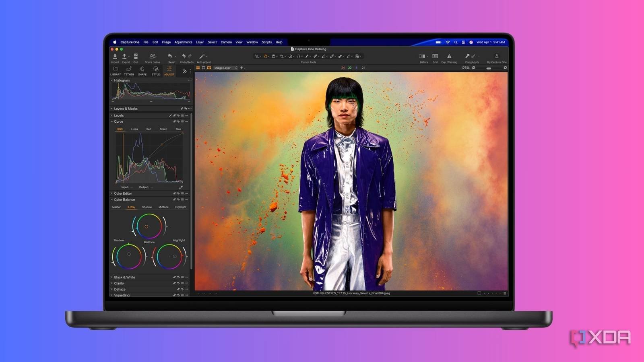Open the Style tool tab
This screenshot has height=362, width=644.
click(x=156, y=70)
